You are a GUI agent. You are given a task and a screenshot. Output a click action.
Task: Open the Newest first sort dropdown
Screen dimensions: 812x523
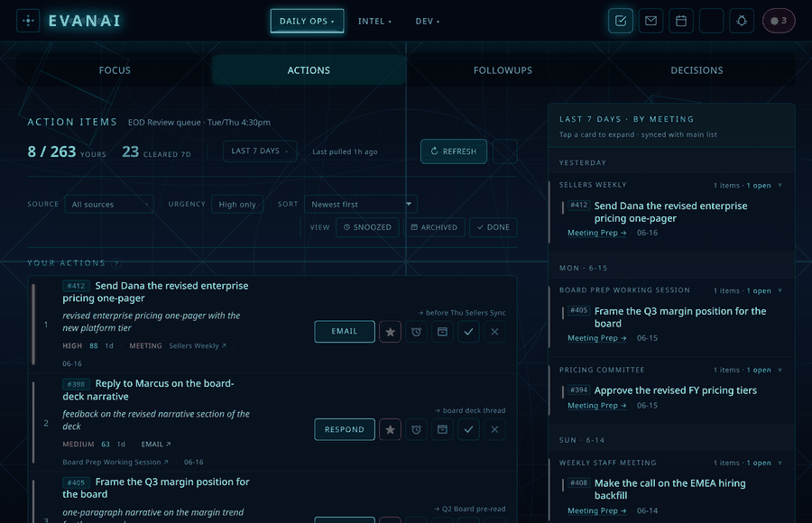click(x=360, y=204)
